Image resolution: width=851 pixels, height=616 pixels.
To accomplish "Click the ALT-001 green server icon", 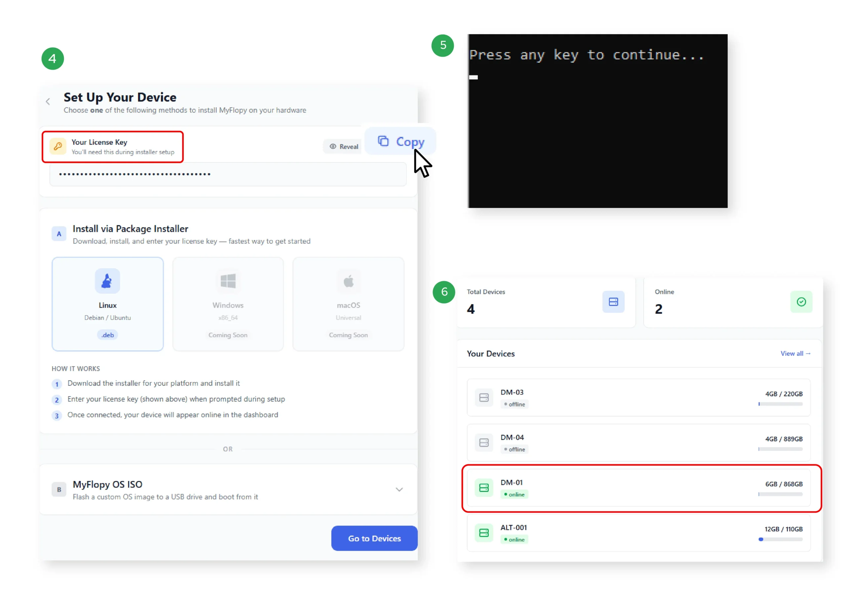I will [x=484, y=533].
